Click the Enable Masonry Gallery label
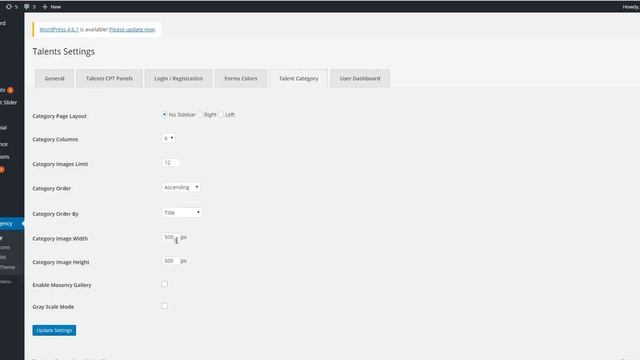The image size is (640, 360). click(62, 285)
